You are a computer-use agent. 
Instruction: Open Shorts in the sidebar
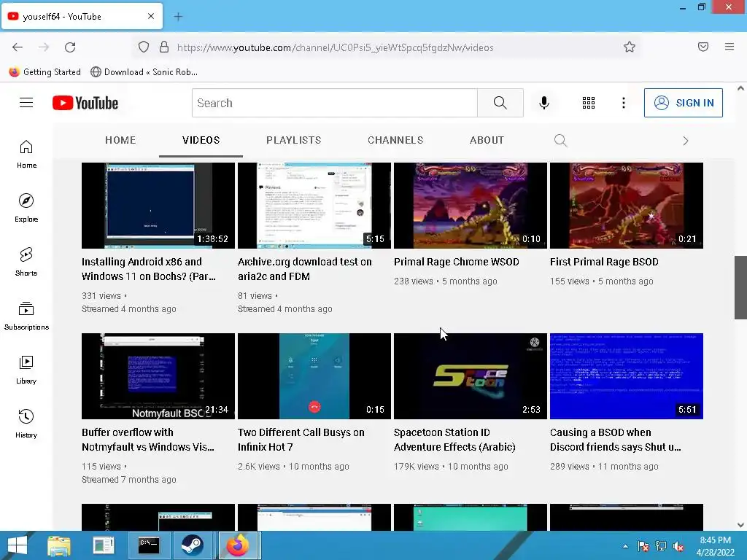tap(26, 262)
